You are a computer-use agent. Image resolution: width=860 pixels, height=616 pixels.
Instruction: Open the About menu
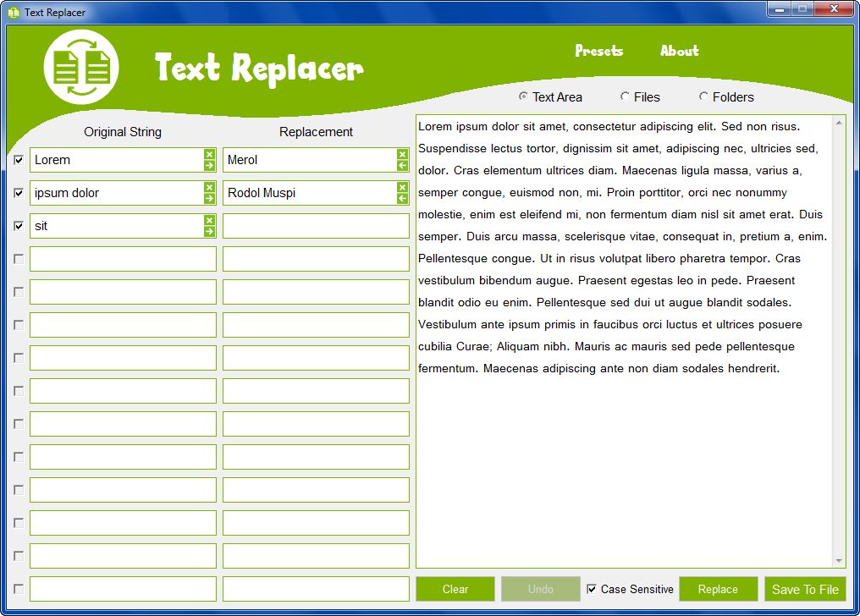click(x=679, y=51)
